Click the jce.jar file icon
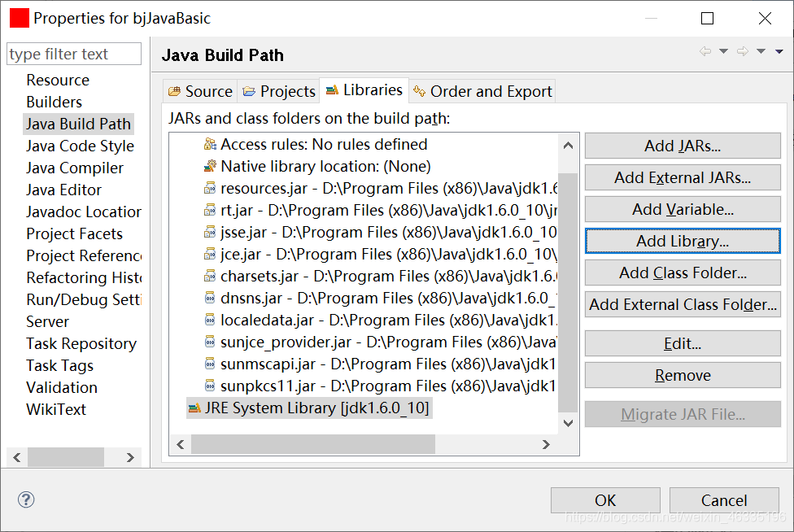 (x=210, y=254)
